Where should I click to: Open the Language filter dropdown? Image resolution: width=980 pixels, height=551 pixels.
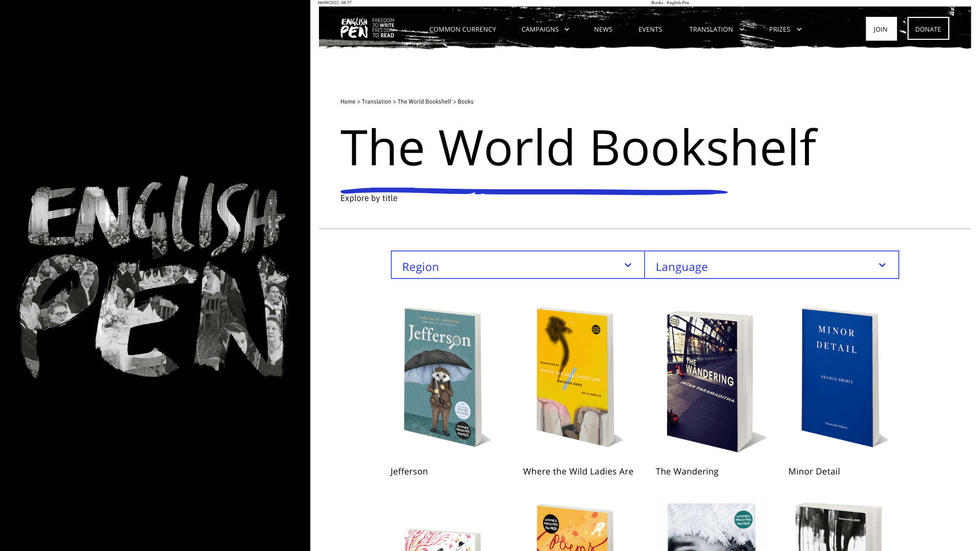click(772, 265)
